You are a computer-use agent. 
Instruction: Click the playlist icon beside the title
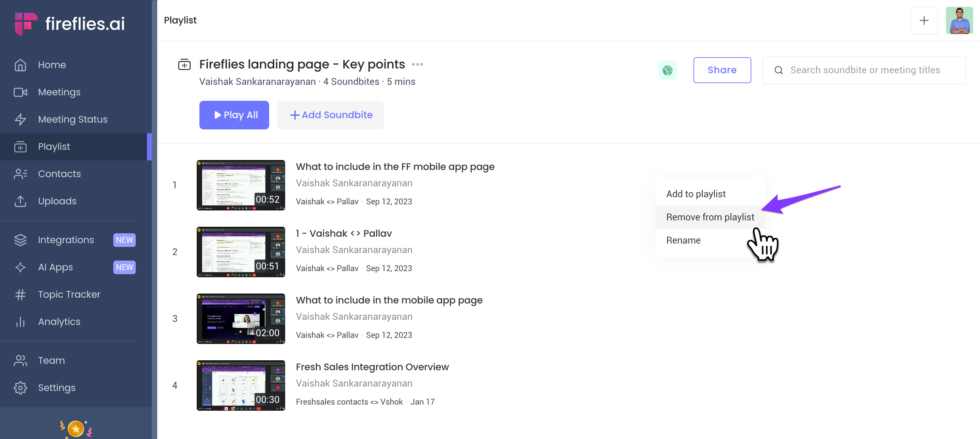pyautogui.click(x=184, y=64)
